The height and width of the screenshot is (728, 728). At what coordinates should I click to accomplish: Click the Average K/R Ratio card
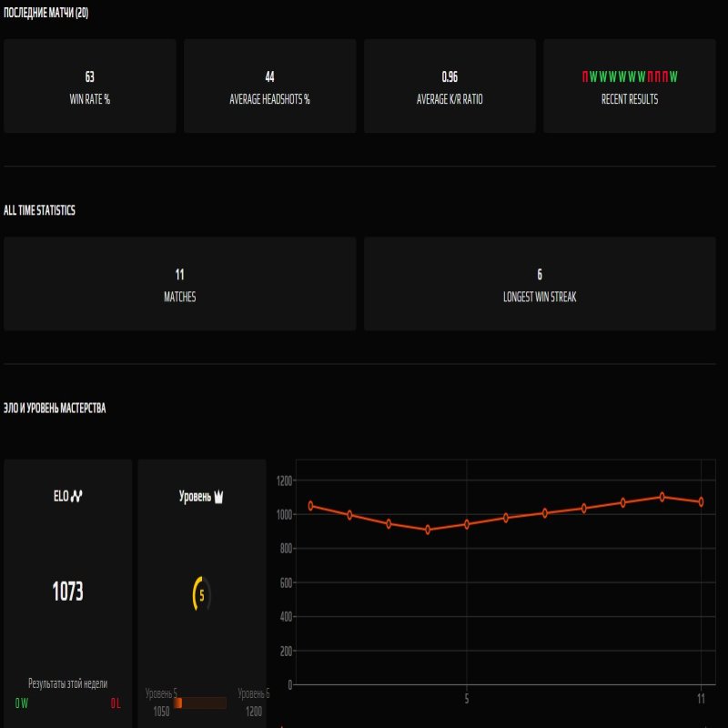coord(450,86)
